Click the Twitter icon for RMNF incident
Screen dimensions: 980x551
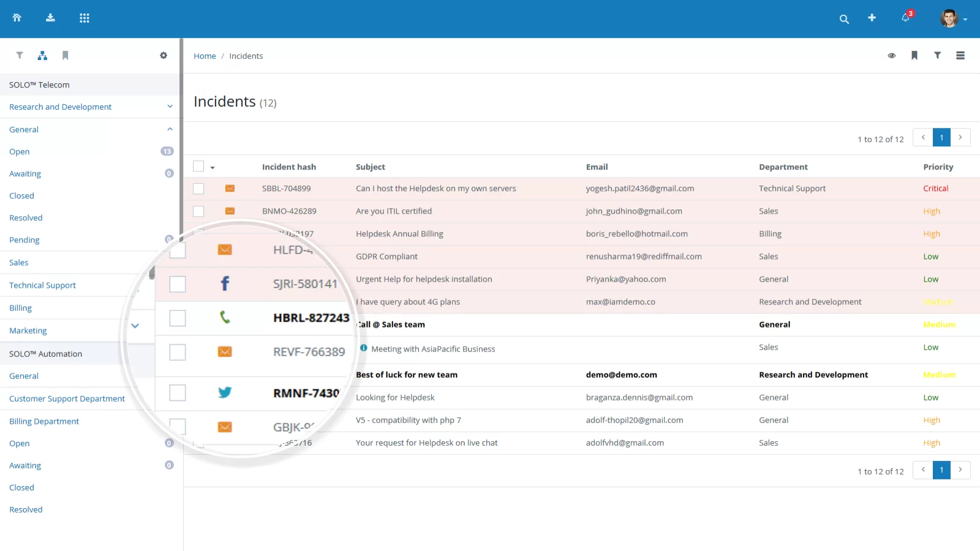[x=225, y=392]
